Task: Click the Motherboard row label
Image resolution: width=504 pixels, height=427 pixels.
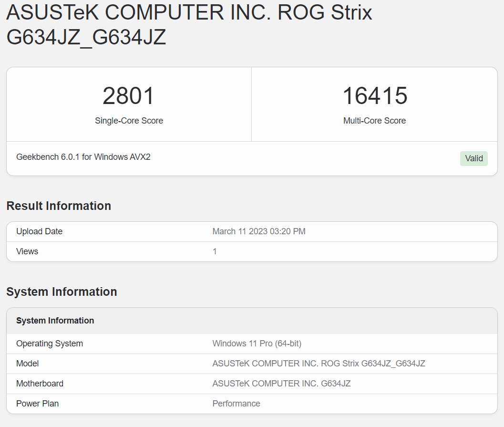Action: coord(40,384)
